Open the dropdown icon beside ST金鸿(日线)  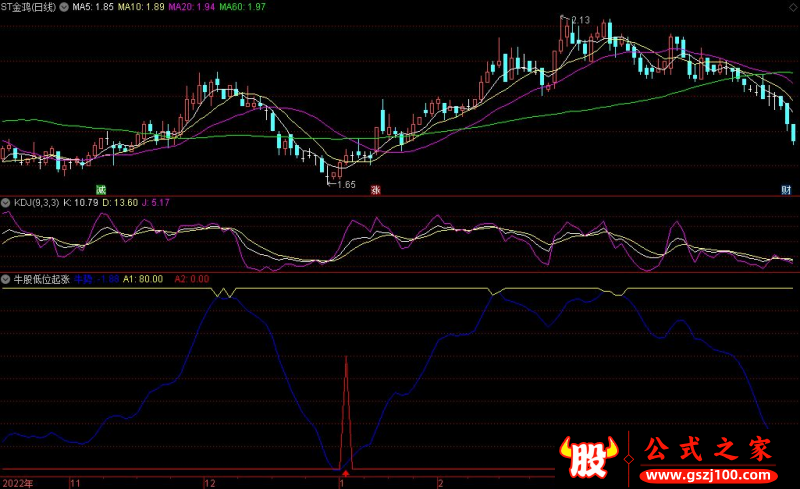coord(64,7)
